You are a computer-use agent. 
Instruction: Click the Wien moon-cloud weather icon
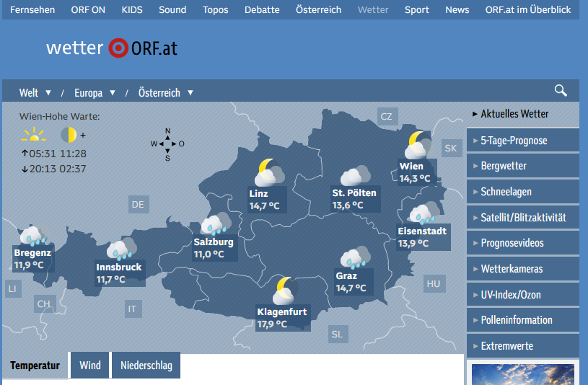coord(418,145)
